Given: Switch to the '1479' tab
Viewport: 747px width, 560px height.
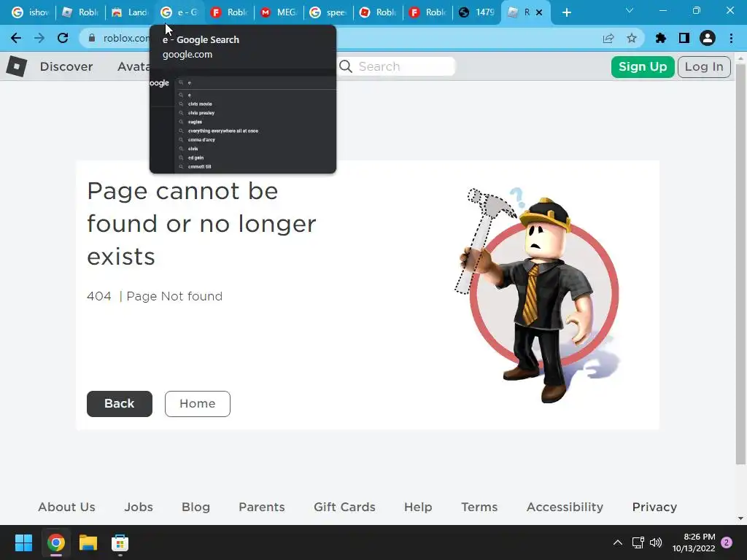Looking at the screenshot, I should 477,12.
